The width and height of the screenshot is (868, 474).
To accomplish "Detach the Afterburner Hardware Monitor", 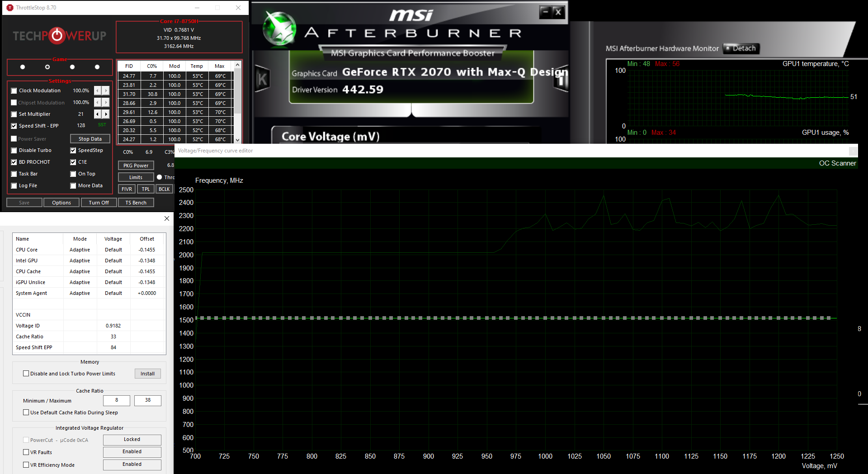I will tap(741, 48).
